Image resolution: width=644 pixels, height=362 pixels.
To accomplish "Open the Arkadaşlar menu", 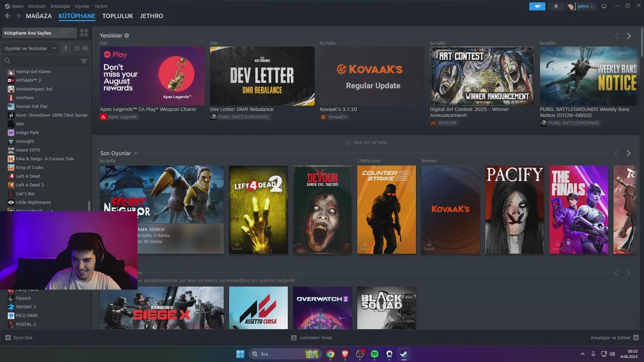I will coord(60,6).
